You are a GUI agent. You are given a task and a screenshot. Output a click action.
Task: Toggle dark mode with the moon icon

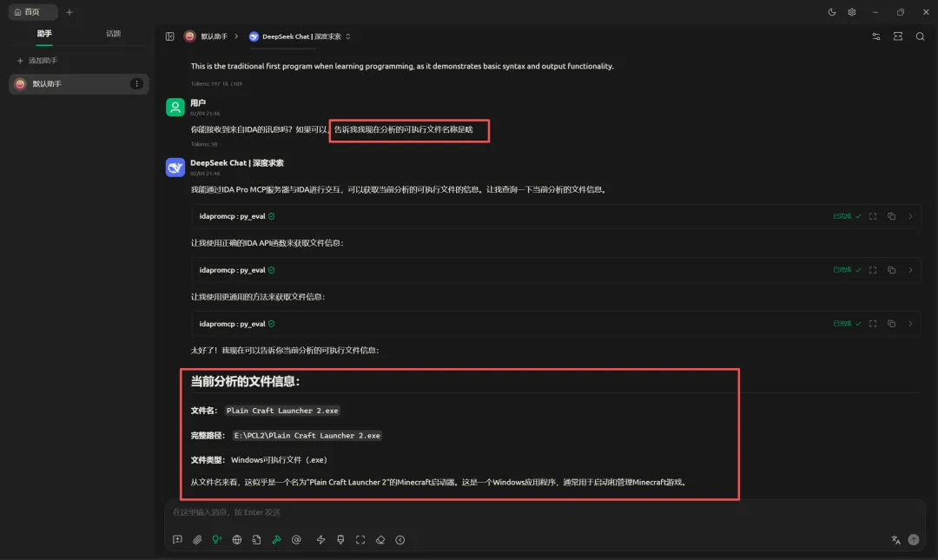pos(831,12)
